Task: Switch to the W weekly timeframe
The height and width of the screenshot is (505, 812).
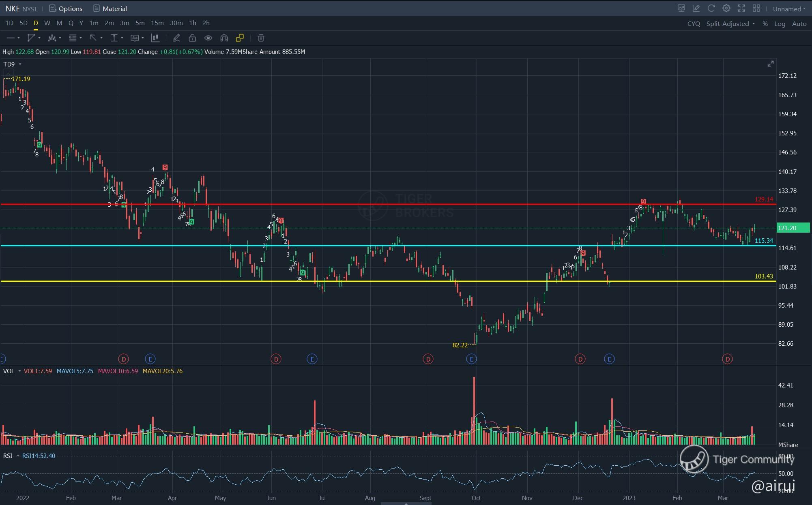Action: point(47,23)
